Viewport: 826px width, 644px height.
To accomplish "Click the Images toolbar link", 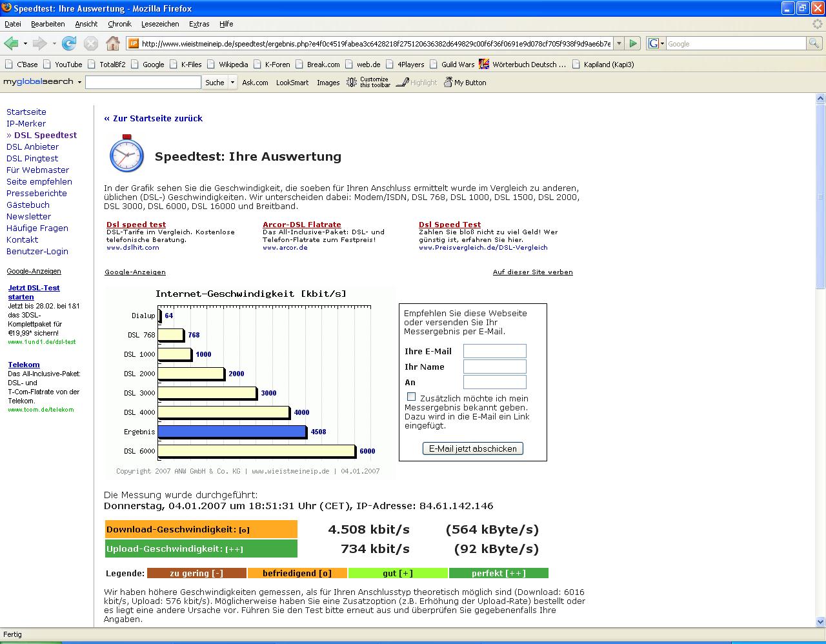I will (328, 83).
